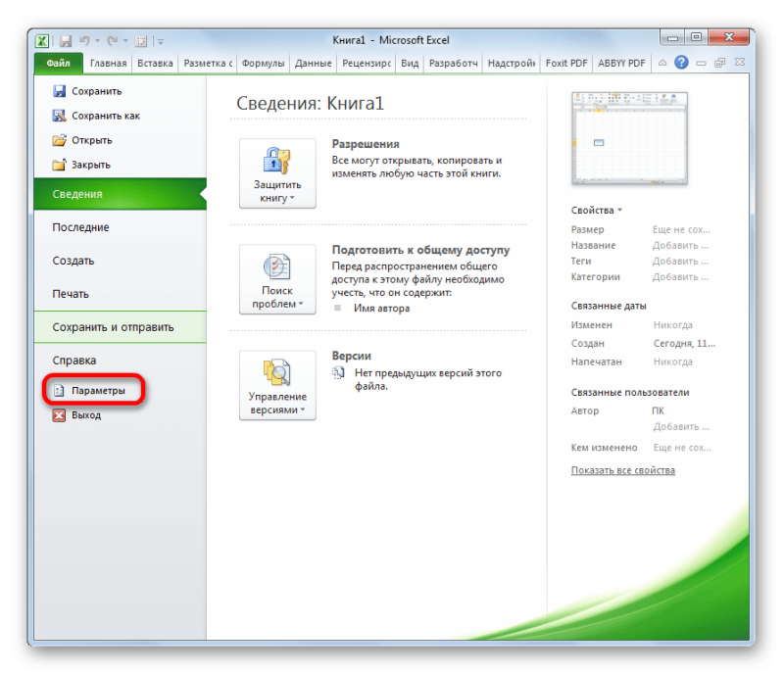Click the author name ПК
The width and height of the screenshot is (784, 675).
[658, 410]
